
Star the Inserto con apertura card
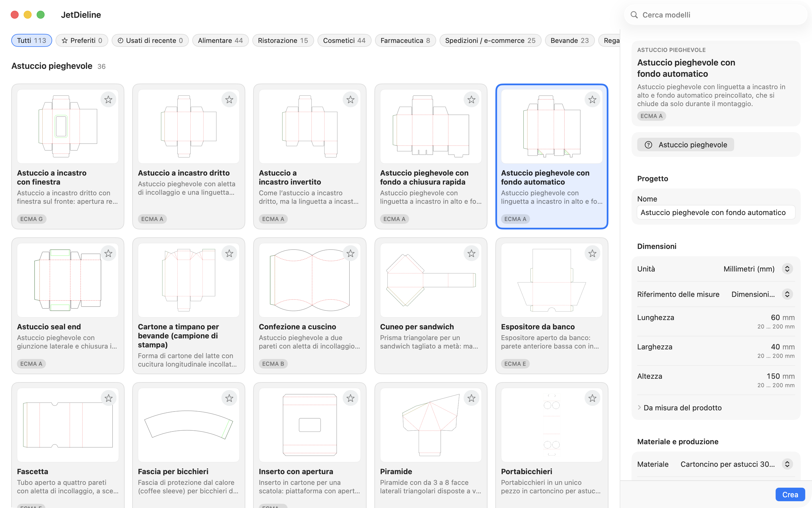(x=350, y=398)
